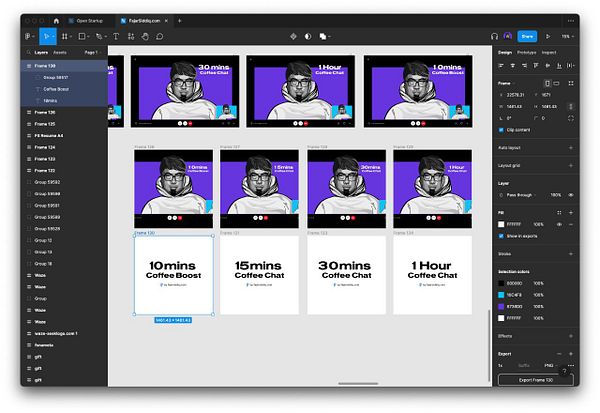Open the Resources tool
The width and height of the screenshot is (600, 413).
pos(131,36)
